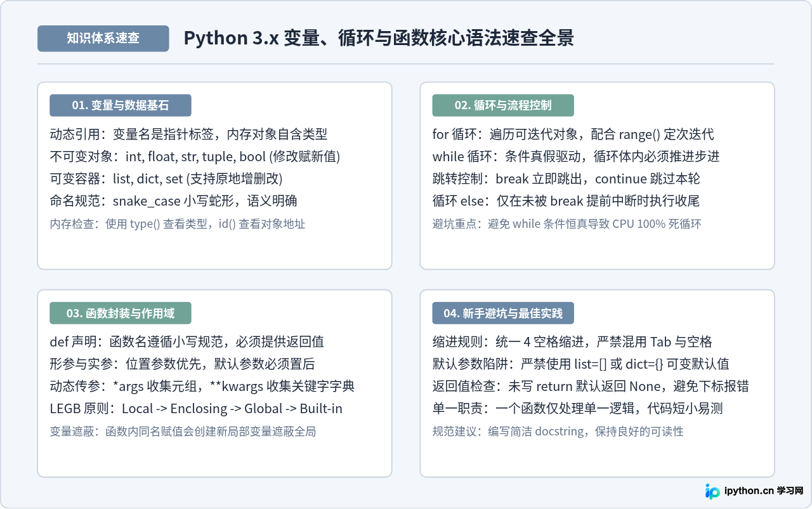
Task: Click the "跳转控制" line about break and continue
Action: [x=566, y=179]
